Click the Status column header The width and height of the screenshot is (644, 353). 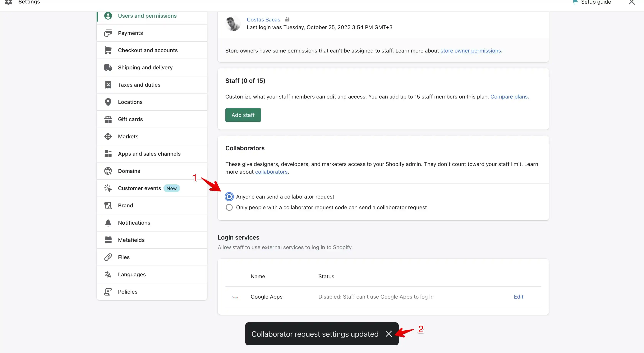tap(326, 277)
